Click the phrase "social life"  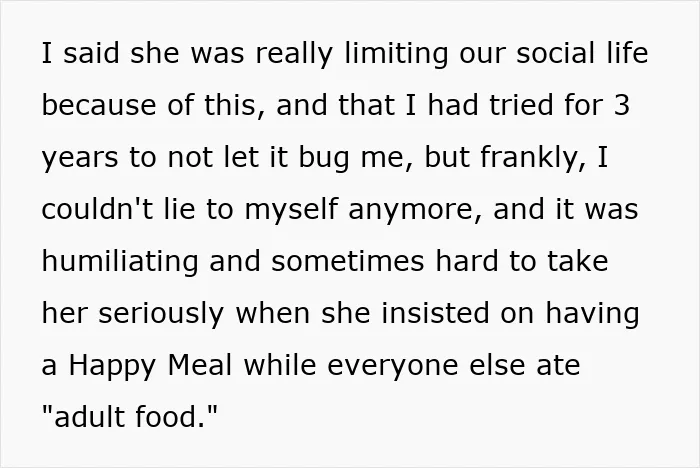coord(582,53)
